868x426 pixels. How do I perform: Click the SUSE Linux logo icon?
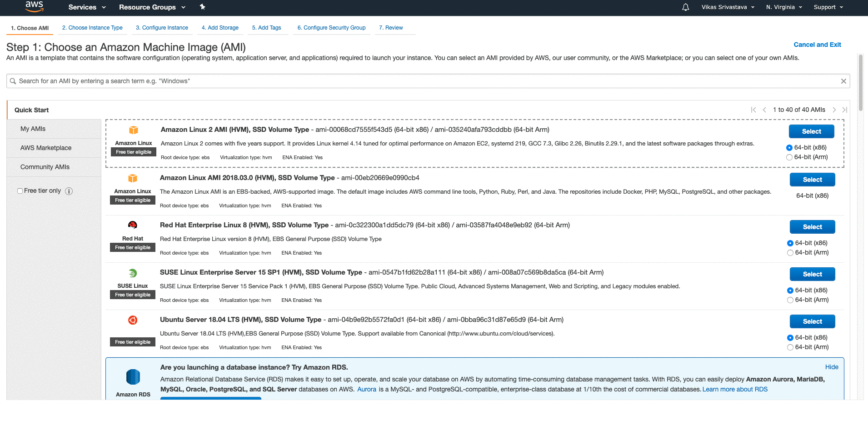tap(133, 273)
